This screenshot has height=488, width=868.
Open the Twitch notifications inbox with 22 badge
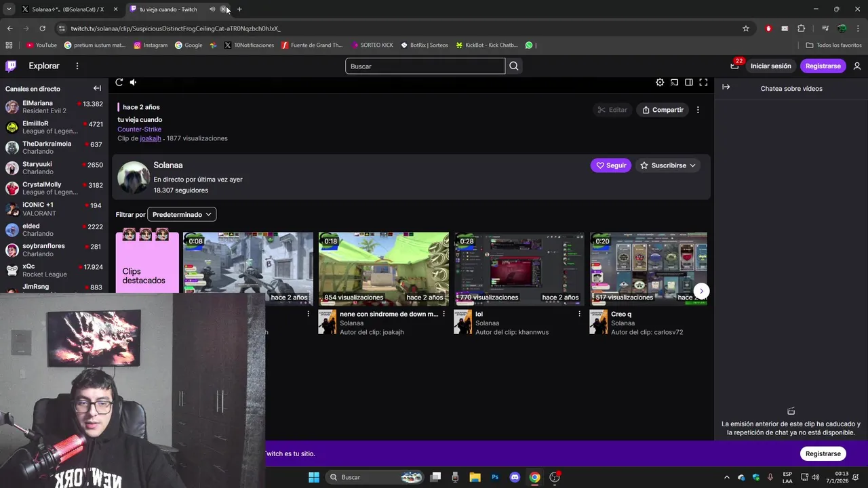pos(734,66)
